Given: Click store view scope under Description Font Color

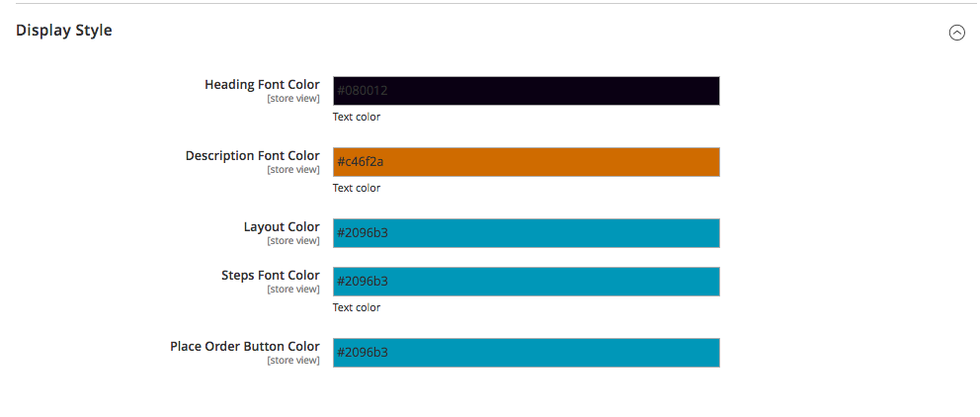Looking at the screenshot, I should point(293,170).
